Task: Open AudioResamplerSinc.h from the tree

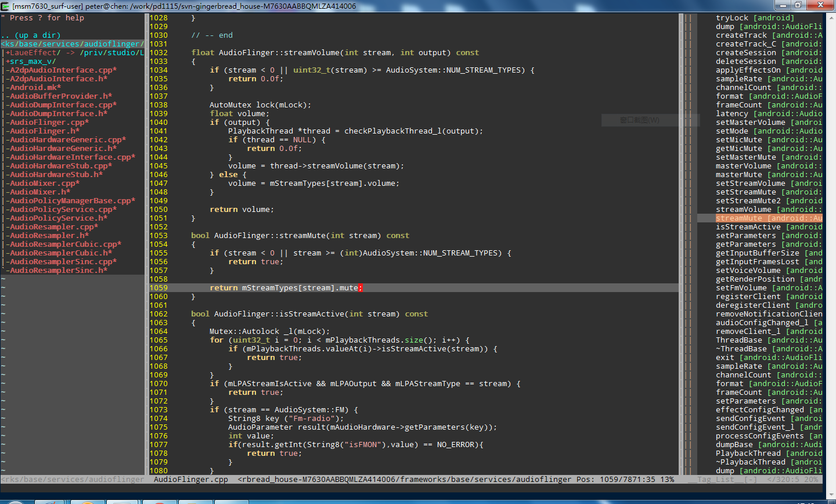Action: 59,271
